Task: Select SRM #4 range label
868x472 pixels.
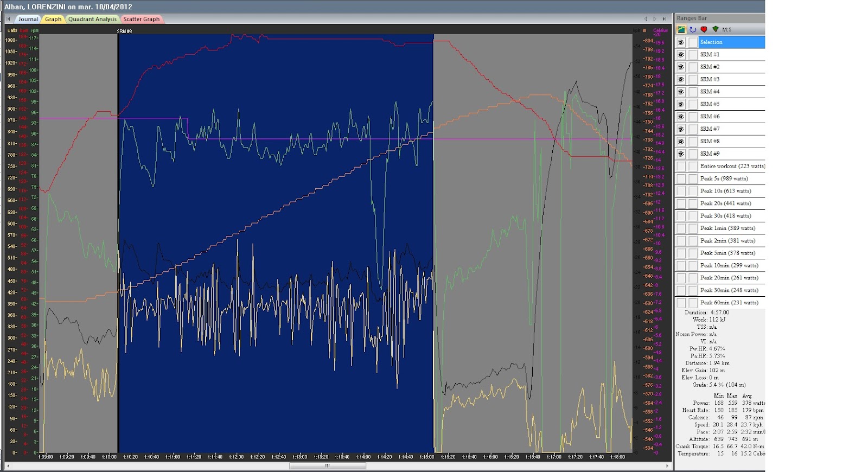Action: [x=710, y=92]
